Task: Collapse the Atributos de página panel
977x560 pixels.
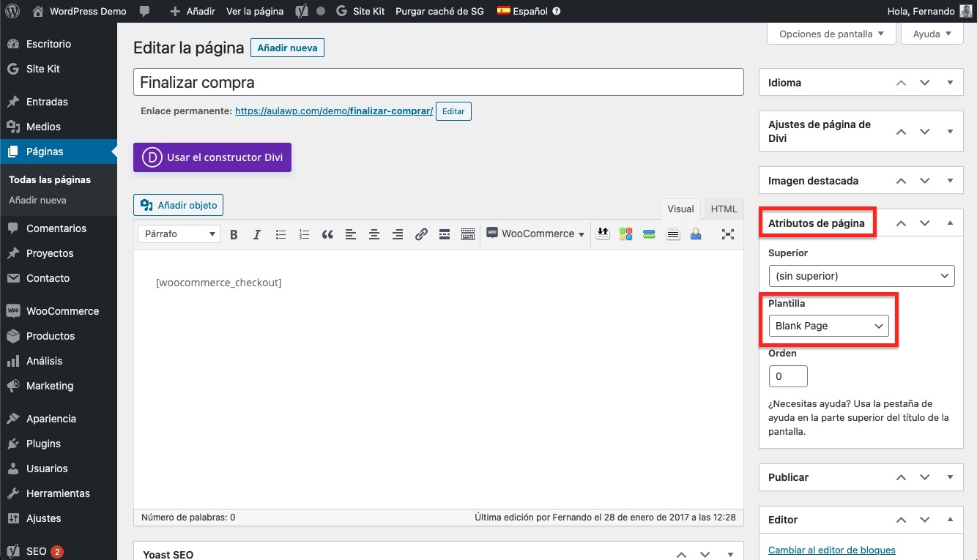Action: pyautogui.click(x=950, y=223)
